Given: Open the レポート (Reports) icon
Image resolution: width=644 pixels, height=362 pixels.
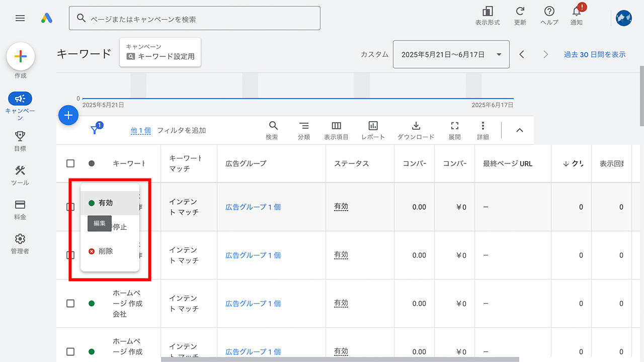Looking at the screenshot, I should (x=373, y=130).
